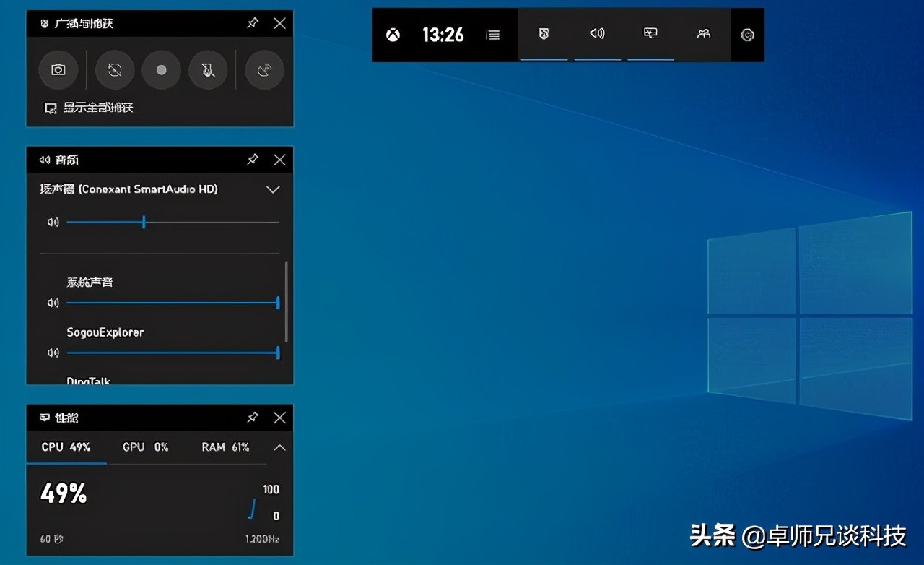This screenshot has height=565, width=924.
Task: Click the Xbox logo on the Game Bar
Action: (393, 35)
